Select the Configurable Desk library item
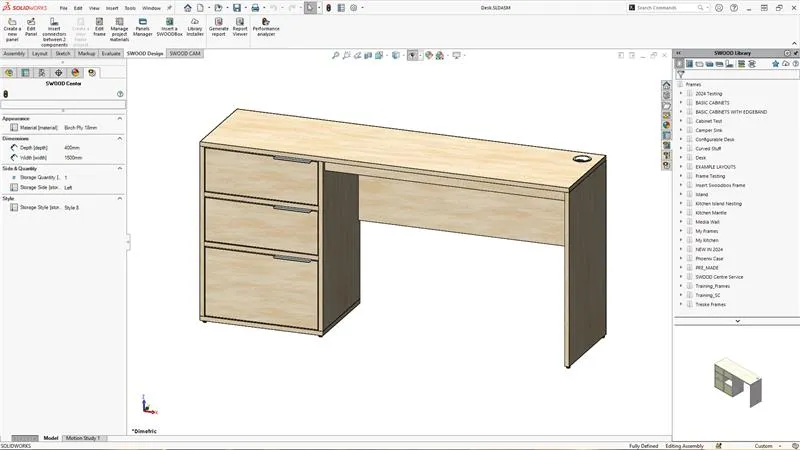800x450 pixels. pos(714,139)
